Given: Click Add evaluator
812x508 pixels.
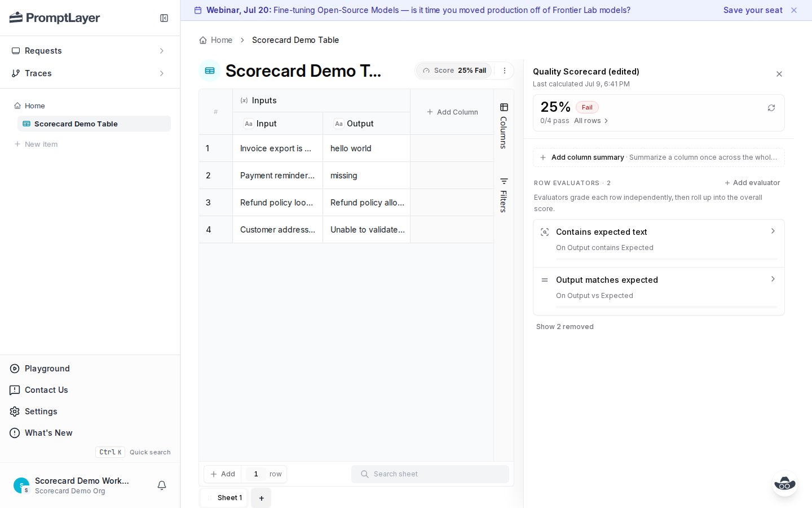Looking at the screenshot, I should [752, 183].
